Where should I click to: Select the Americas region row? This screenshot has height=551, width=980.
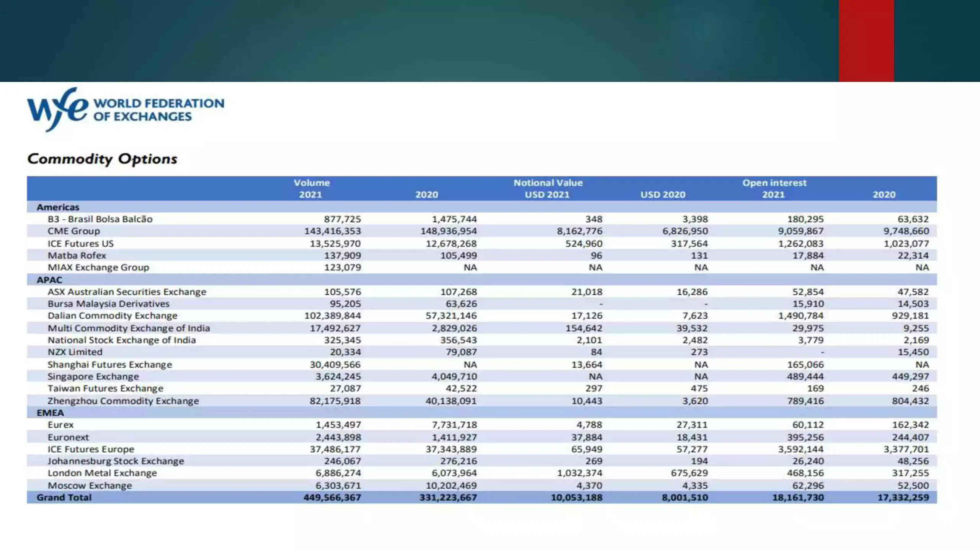[482, 207]
